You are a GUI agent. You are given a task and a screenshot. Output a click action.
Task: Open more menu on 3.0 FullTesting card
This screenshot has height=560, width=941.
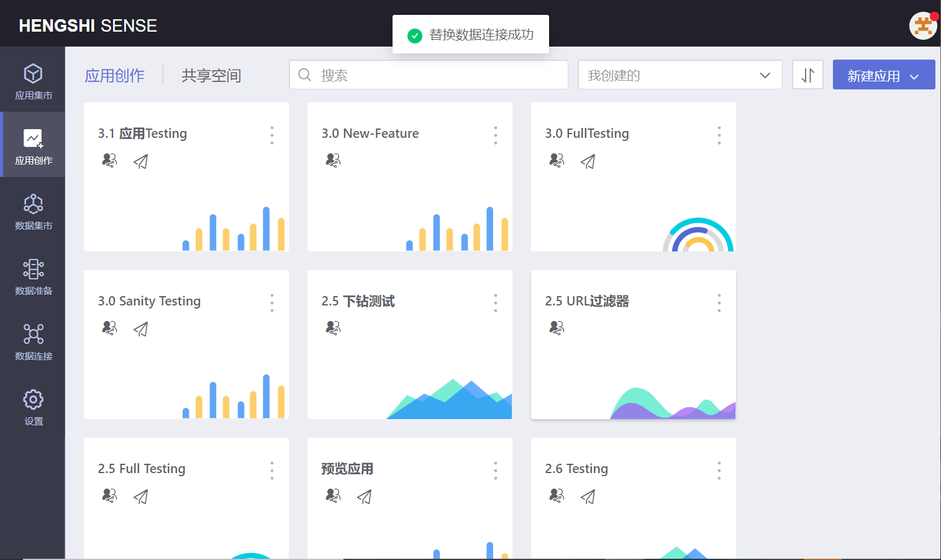pyautogui.click(x=719, y=135)
